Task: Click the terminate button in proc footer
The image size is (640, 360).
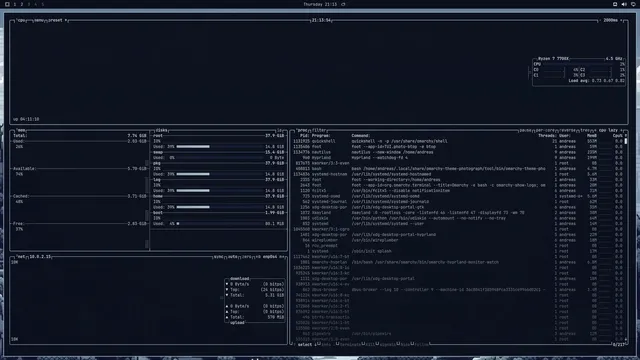Action: click(x=350, y=344)
